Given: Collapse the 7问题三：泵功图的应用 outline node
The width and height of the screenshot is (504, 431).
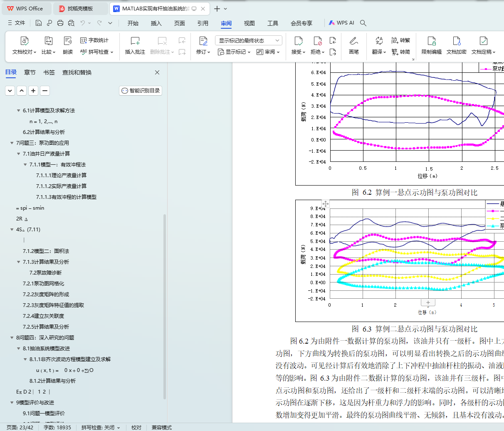Looking at the screenshot, I should point(12,143).
